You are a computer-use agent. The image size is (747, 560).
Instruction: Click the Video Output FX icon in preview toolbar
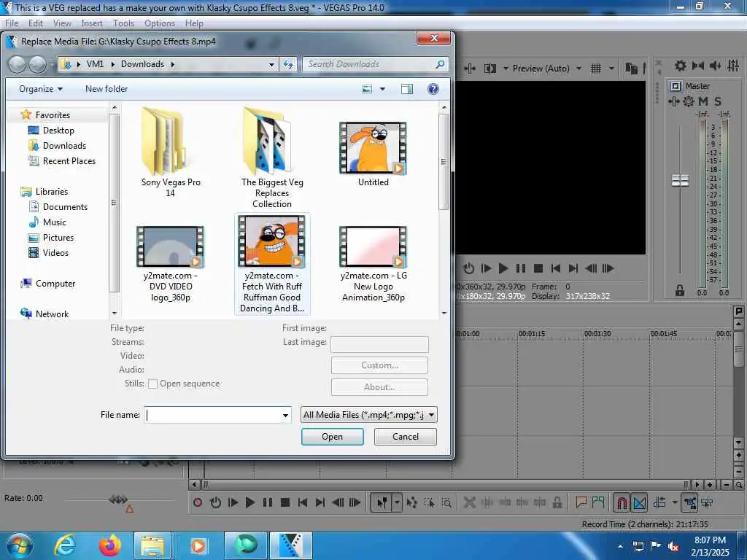click(470, 69)
